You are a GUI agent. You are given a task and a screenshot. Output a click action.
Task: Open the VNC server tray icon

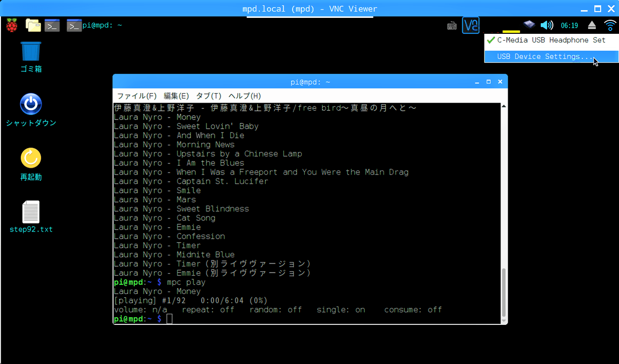(x=471, y=25)
